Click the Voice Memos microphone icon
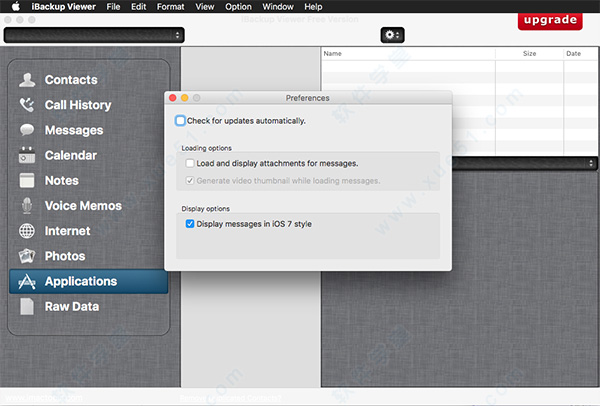 (x=27, y=205)
